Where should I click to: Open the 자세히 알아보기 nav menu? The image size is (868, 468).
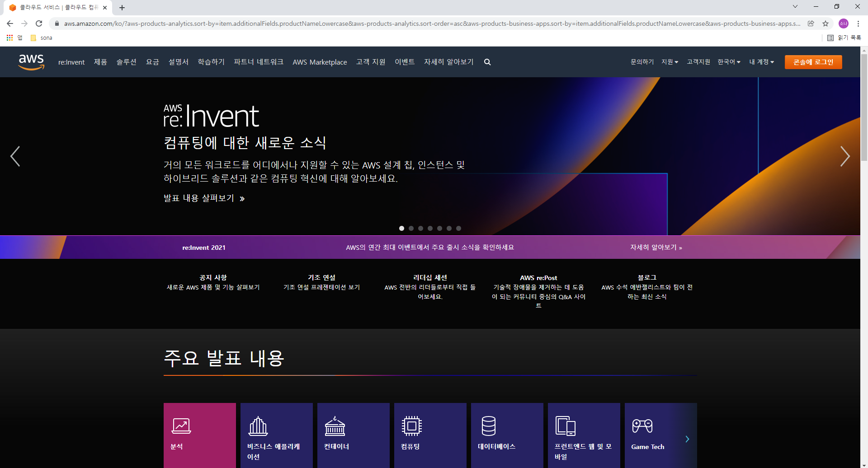[448, 62]
